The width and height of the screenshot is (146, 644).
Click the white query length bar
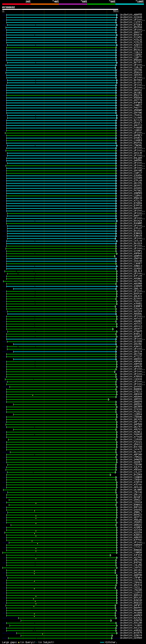(x=60, y=9)
